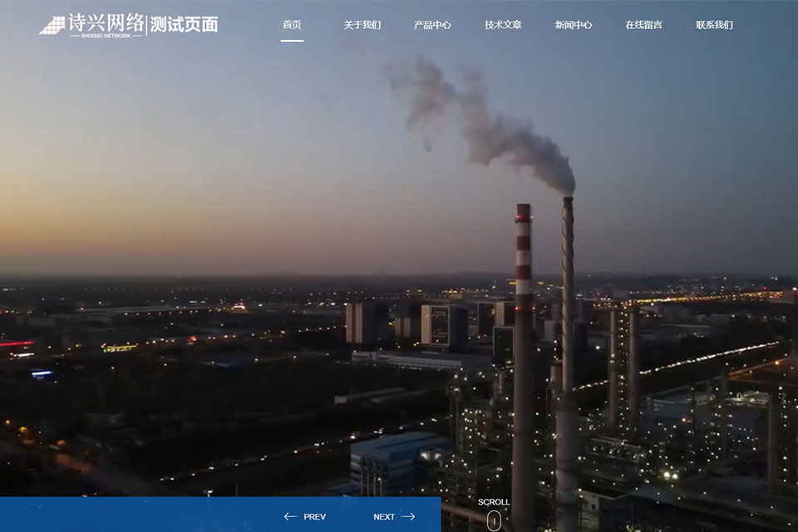Navigate to 新闻中心

click(x=574, y=25)
